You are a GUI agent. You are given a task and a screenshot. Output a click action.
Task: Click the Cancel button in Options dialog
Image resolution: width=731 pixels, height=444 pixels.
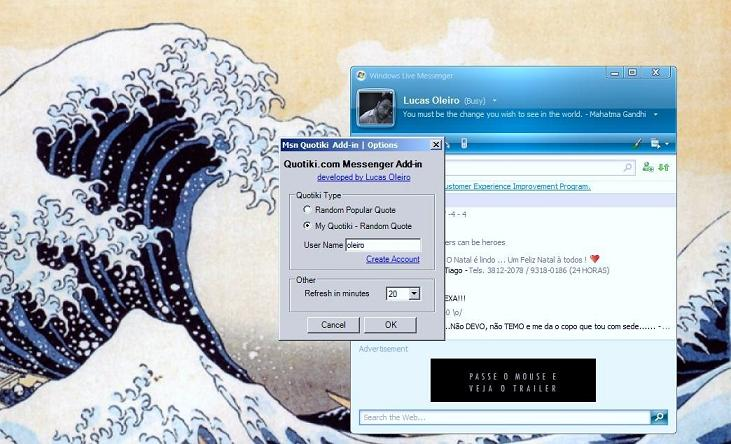[x=333, y=325]
